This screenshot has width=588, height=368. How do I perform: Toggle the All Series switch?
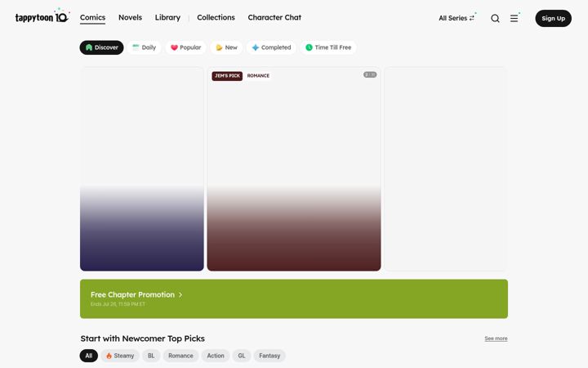pos(457,18)
